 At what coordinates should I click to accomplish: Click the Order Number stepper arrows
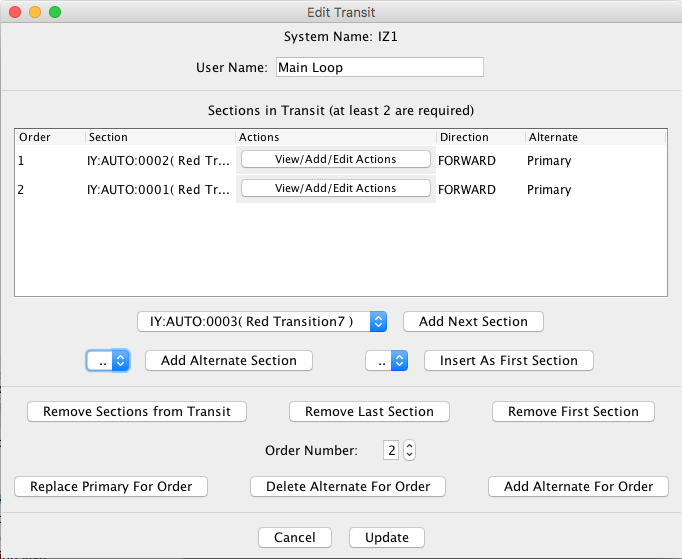408,451
